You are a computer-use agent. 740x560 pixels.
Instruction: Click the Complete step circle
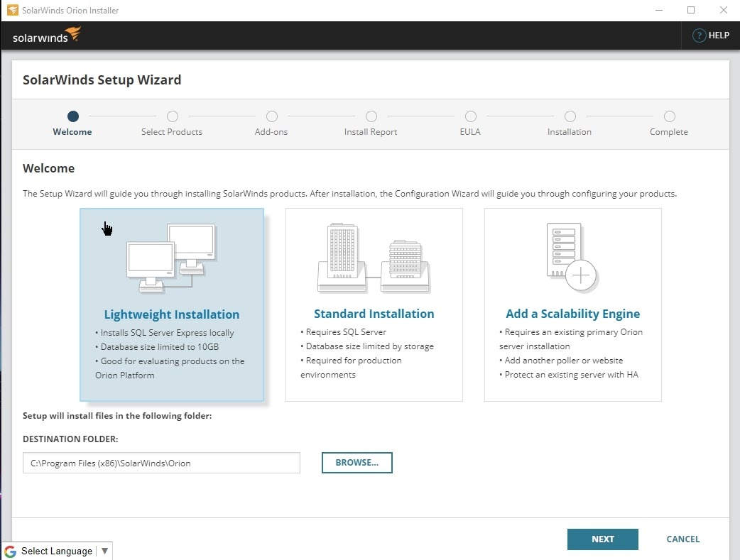[669, 116]
